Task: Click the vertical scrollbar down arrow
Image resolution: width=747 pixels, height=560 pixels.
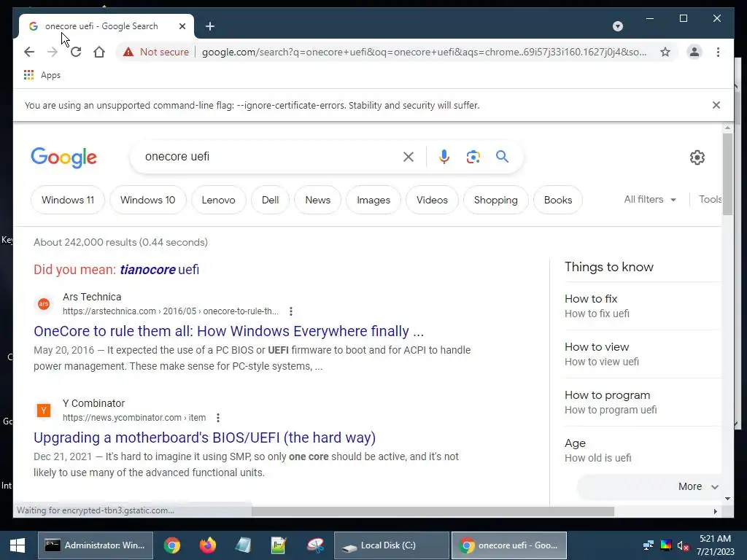Action: coord(727,499)
